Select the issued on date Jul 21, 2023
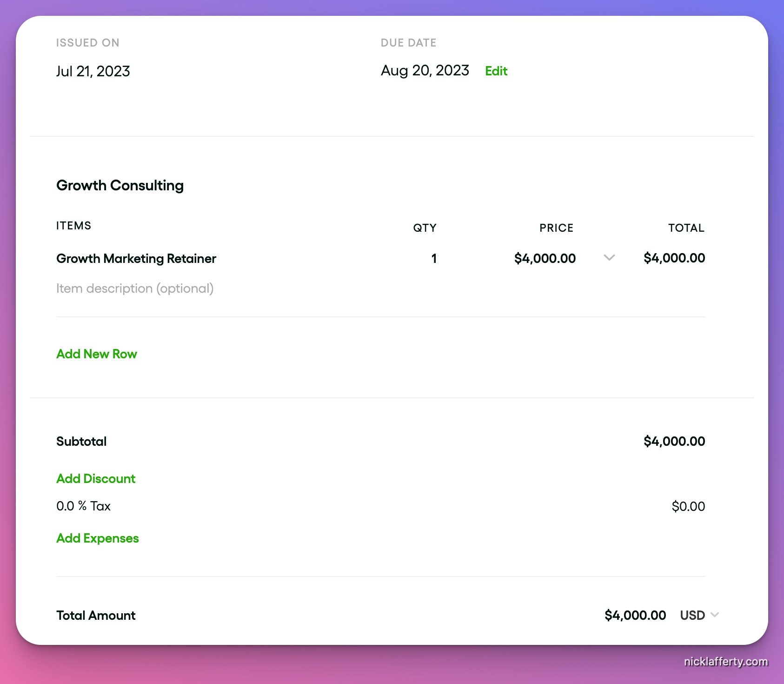 click(x=93, y=71)
